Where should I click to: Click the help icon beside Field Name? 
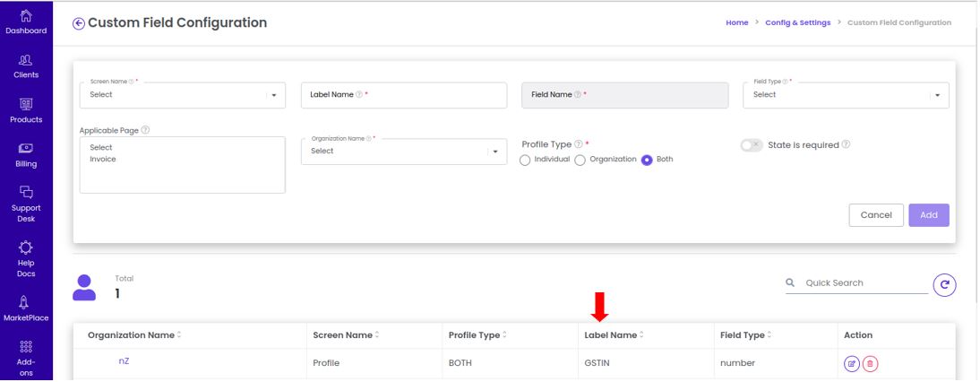click(x=578, y=94)
